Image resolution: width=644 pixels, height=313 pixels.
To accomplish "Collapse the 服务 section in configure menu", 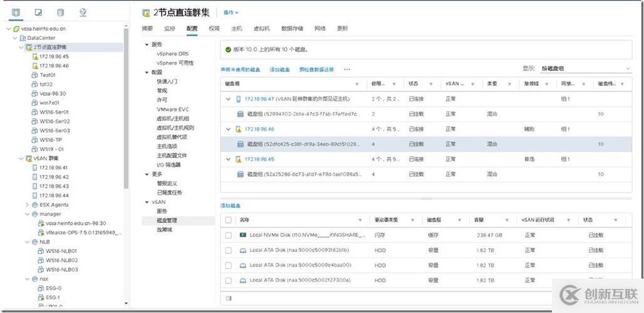I will (147, 44).
